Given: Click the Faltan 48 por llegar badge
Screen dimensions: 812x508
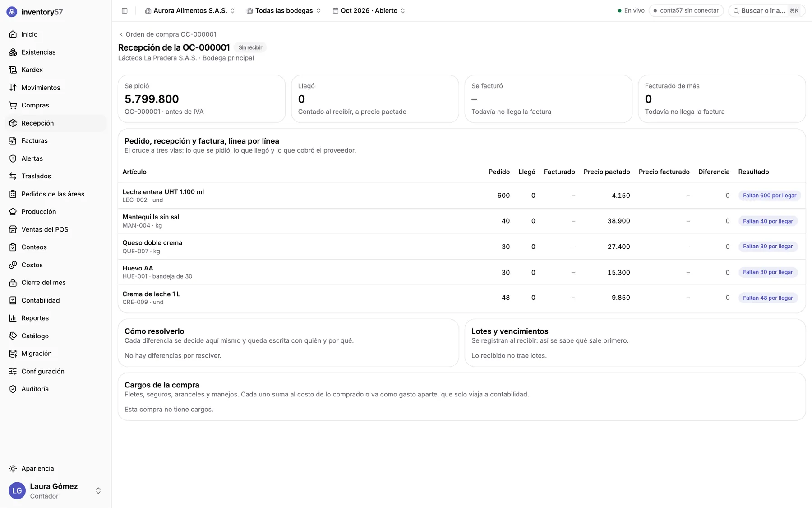Looking at the screenshot, I should pyautogui.click(x=768, y=298).
